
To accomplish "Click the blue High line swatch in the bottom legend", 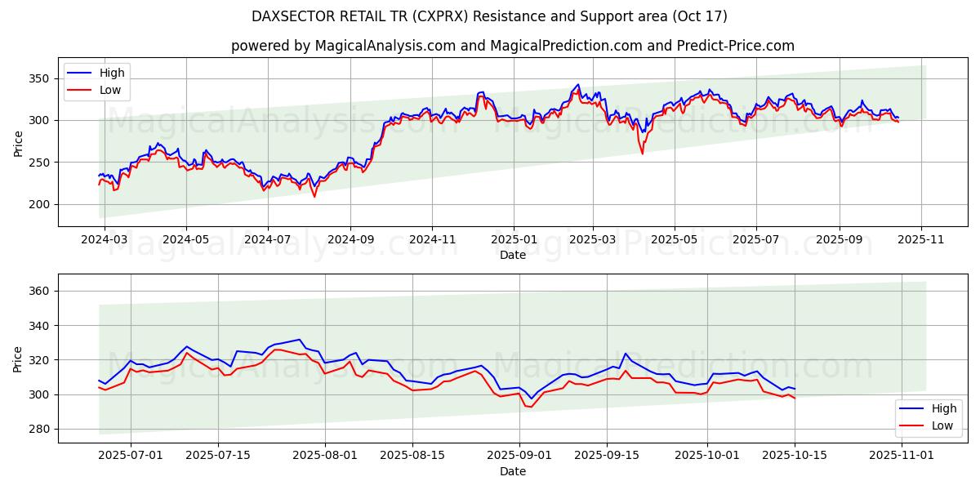I will (912, 409).
